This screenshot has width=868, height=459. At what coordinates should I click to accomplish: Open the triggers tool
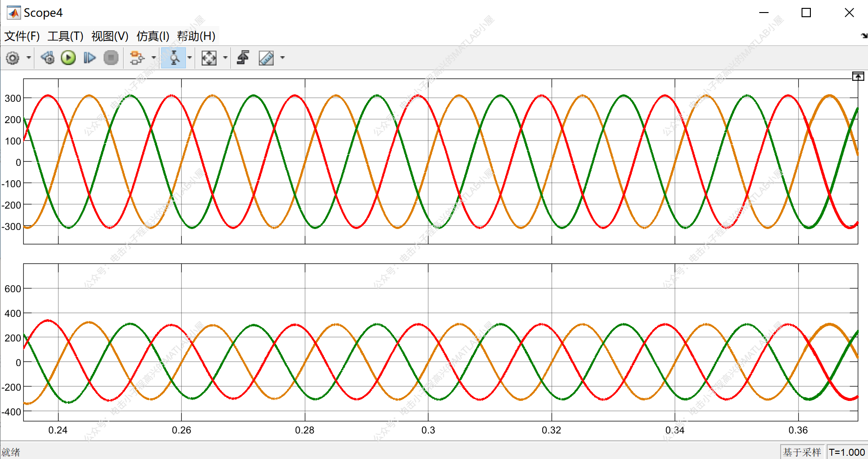click(243, 58)
